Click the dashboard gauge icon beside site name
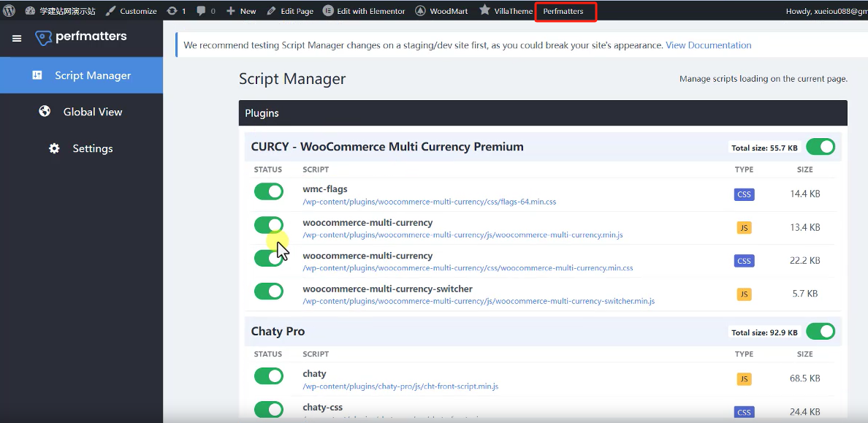The image size is (868, 423). coord(30,10)
